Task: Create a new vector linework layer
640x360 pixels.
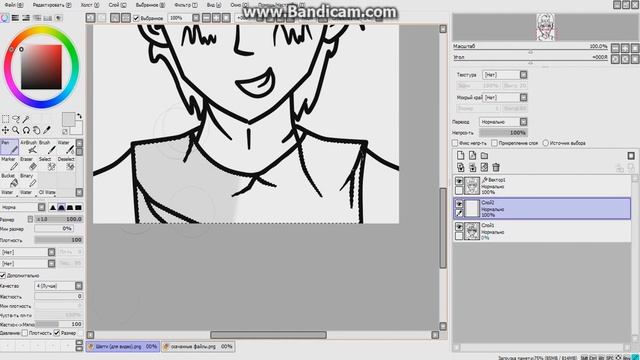Action: point(472,156)
